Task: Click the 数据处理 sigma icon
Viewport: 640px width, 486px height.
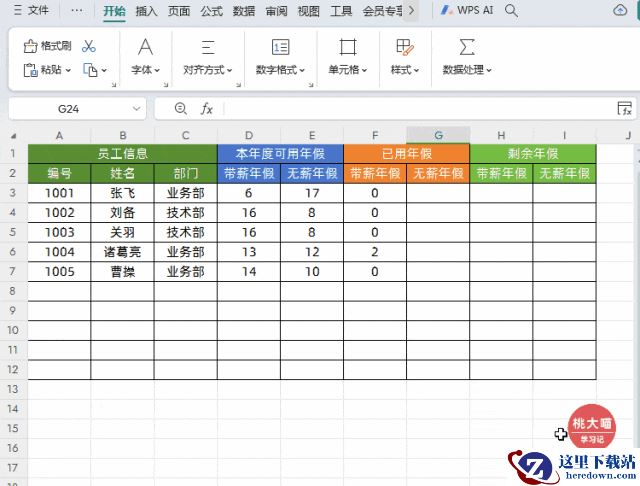Action: (467, 47)
